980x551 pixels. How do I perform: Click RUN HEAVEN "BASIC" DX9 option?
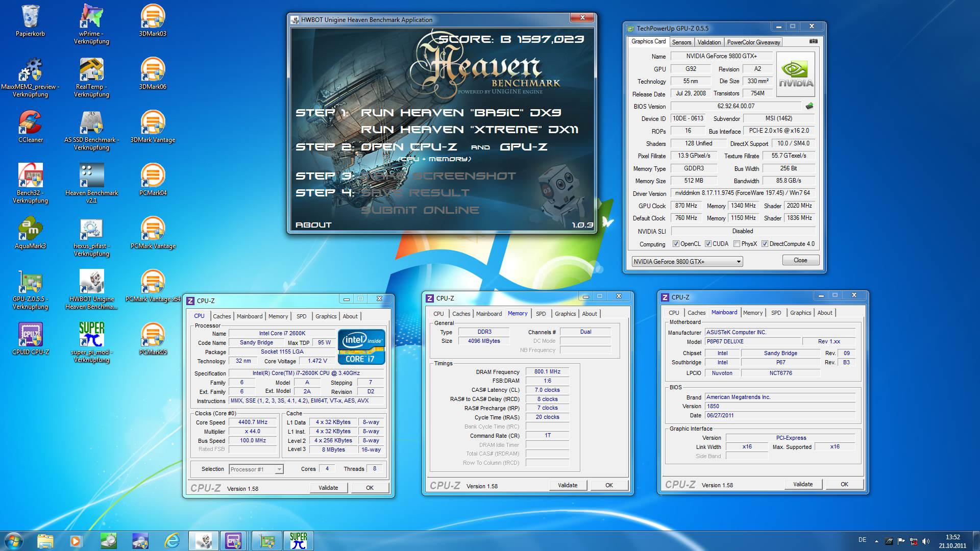[x=461, y=113]
